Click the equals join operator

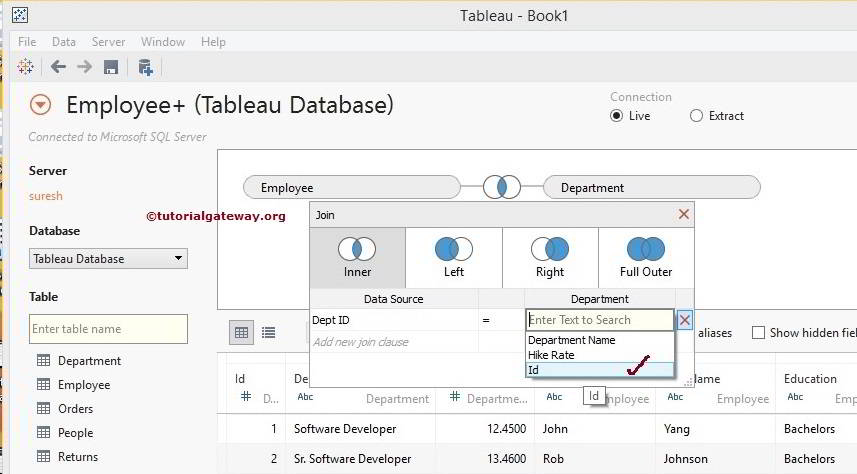pos(486,320)
